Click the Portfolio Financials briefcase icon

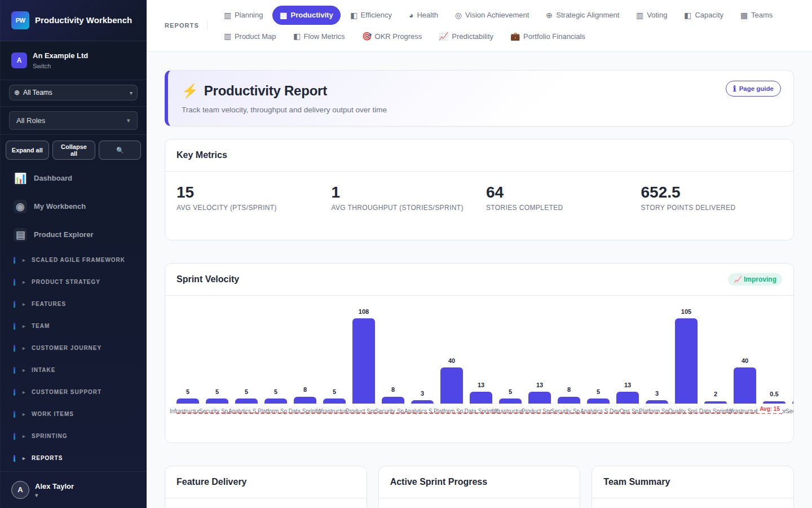[515, 37]
